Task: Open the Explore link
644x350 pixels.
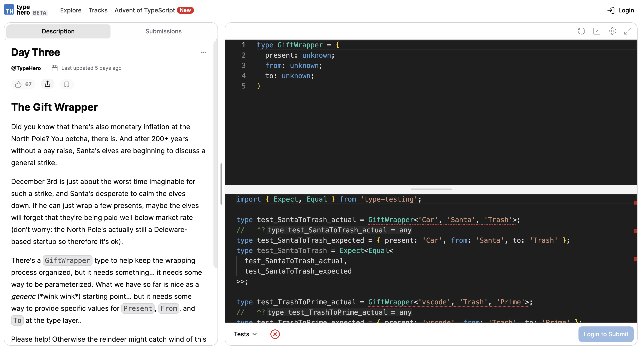Action: pos(70,10)
